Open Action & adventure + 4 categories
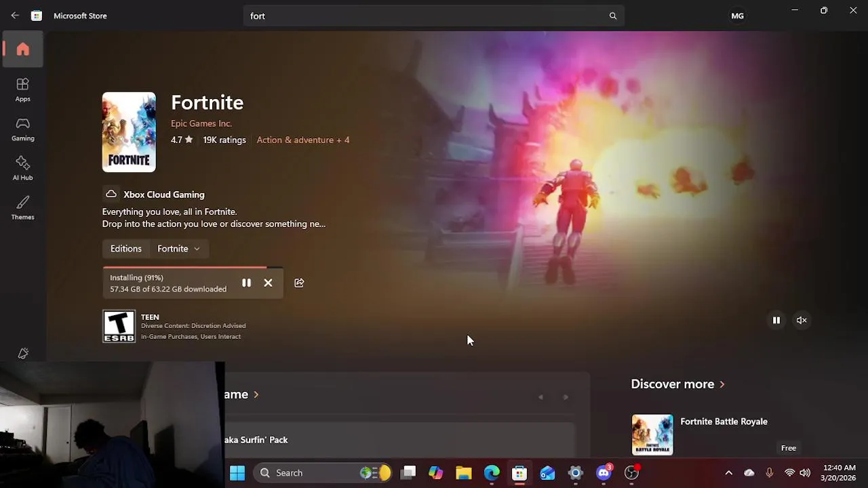The height and width of the screenshot is (488, 868). tap(303, 140)
